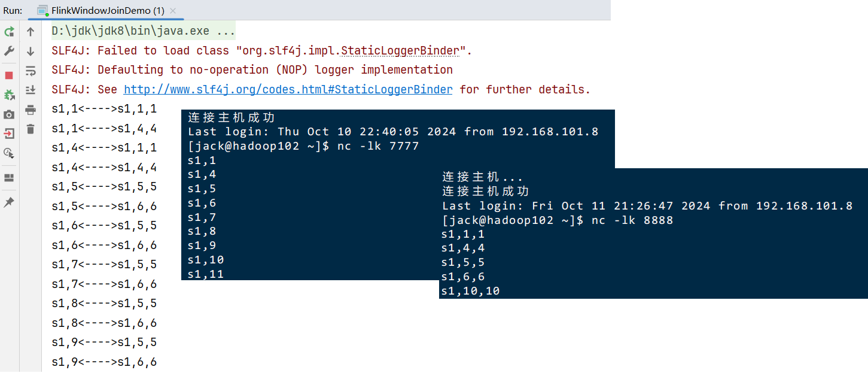Toggle the pin tab icon

coord(9,202)
